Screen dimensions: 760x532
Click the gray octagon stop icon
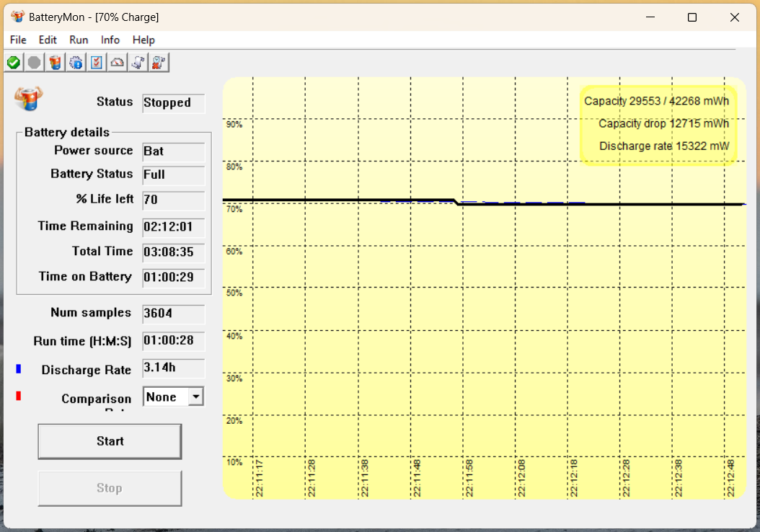34,63
